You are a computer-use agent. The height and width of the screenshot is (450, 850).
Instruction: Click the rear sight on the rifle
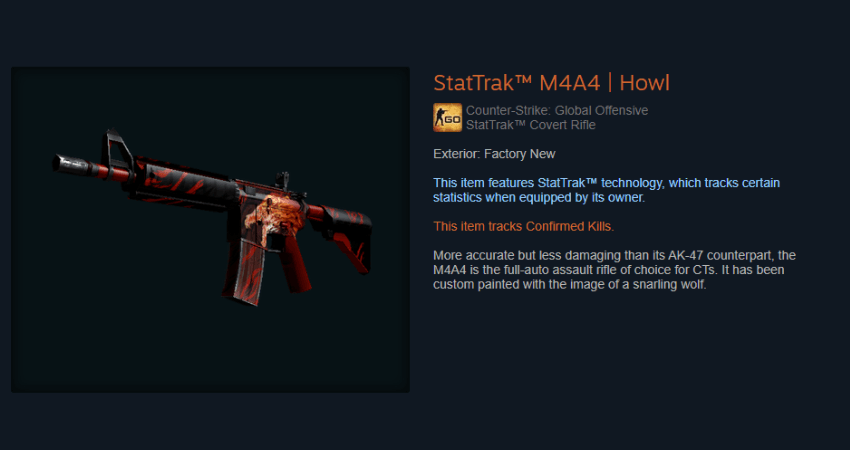point(282,181)
